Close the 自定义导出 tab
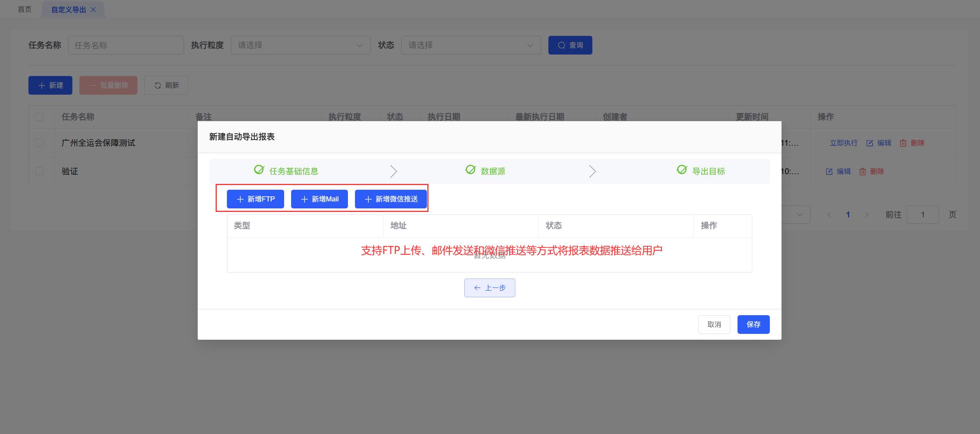Viewport: 980px width, 434px height. click(93, 10)
